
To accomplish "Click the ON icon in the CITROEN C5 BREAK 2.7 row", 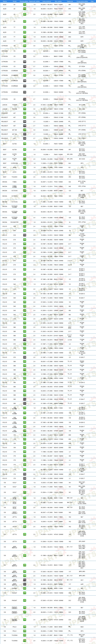I will [x=25, y=92].
